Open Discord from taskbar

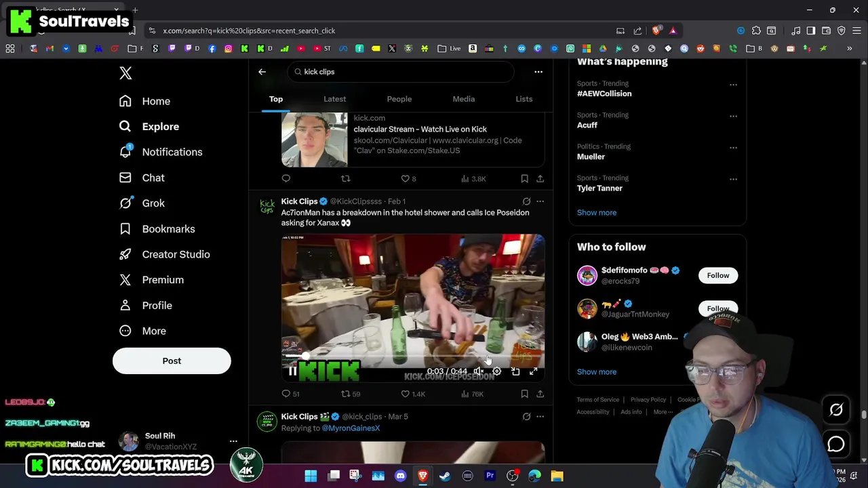tap(400, 476)
